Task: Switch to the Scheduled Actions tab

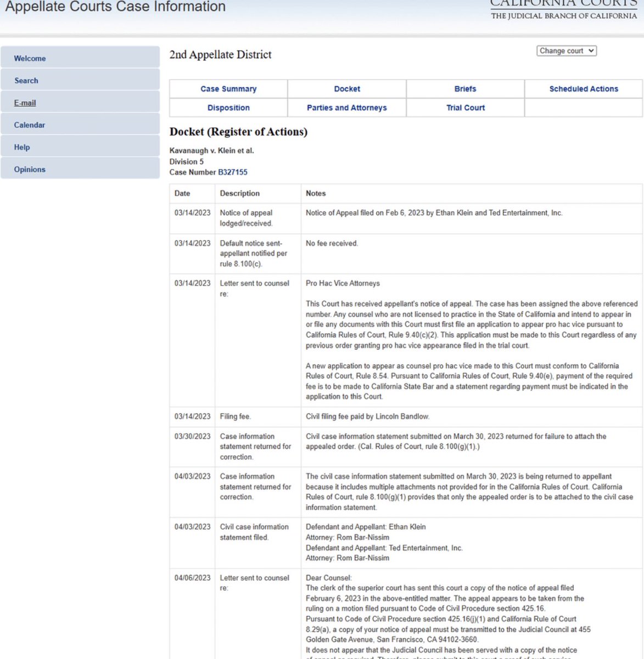Action: point(584,89)
